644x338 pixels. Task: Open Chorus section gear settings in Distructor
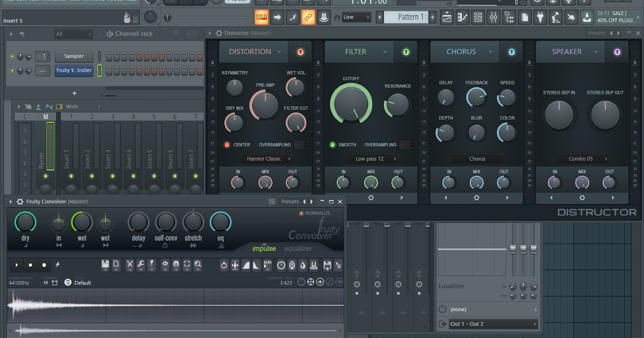coord(477,197)
